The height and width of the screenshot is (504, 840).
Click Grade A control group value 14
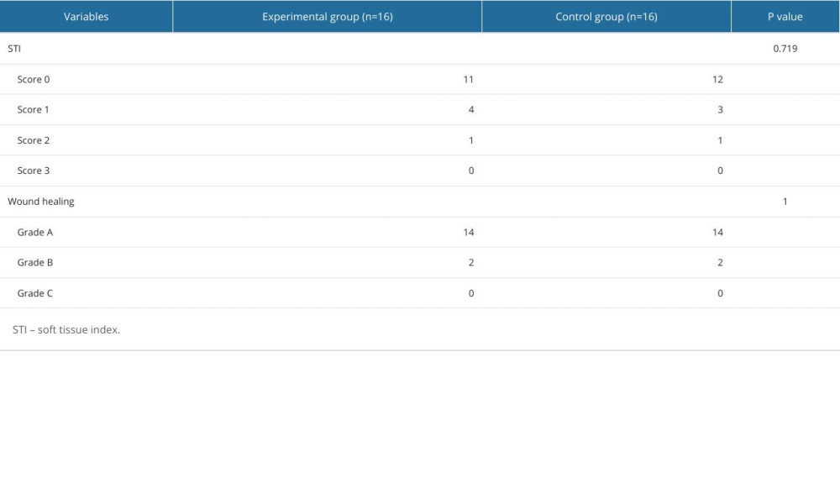(x=717, y=233)
